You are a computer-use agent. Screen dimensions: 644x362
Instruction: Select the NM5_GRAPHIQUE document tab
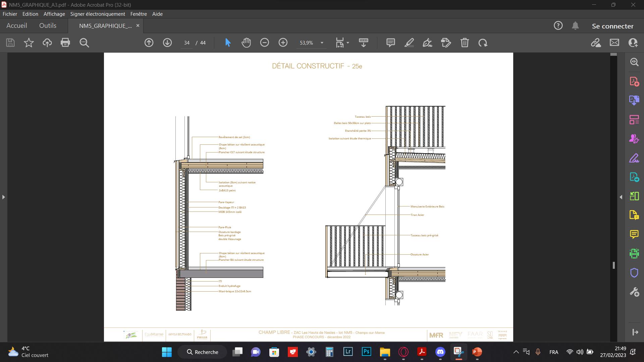coord(105,26)
